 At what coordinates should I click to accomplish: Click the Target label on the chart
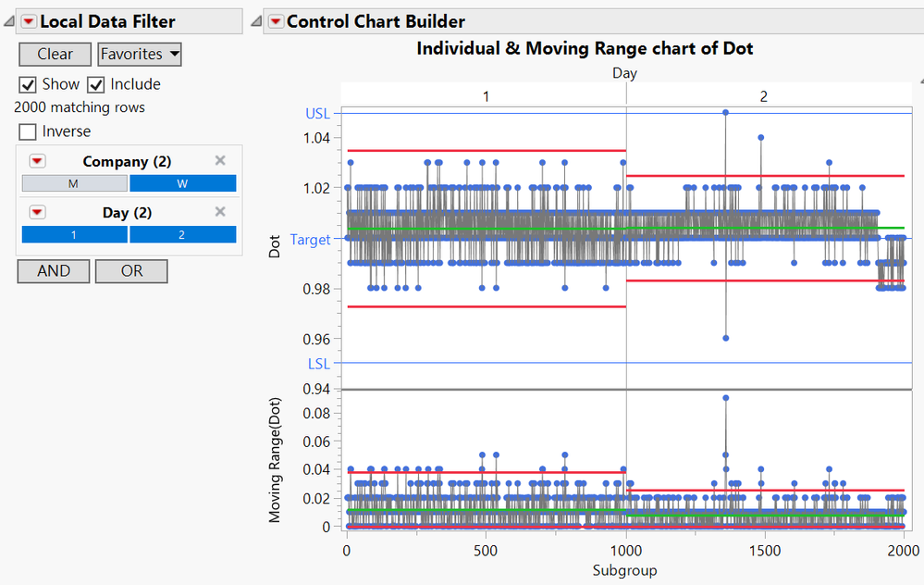click(x=310, y=240)
